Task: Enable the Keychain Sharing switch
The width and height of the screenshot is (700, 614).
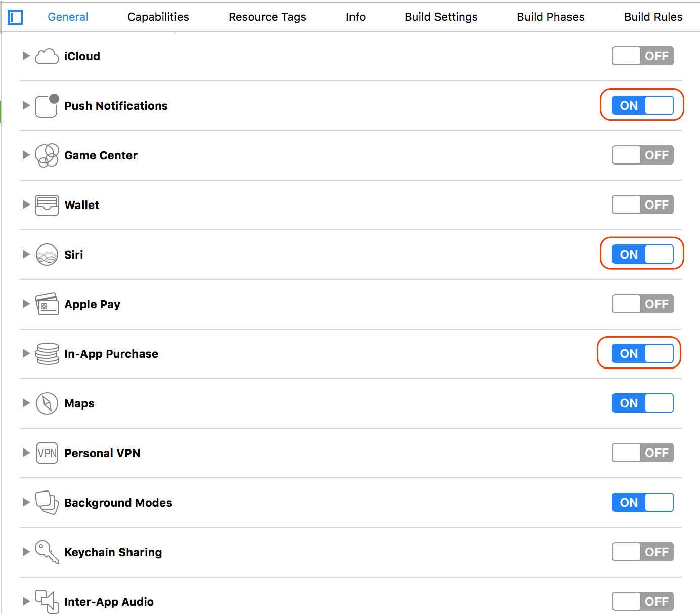Action: [643, 552]
